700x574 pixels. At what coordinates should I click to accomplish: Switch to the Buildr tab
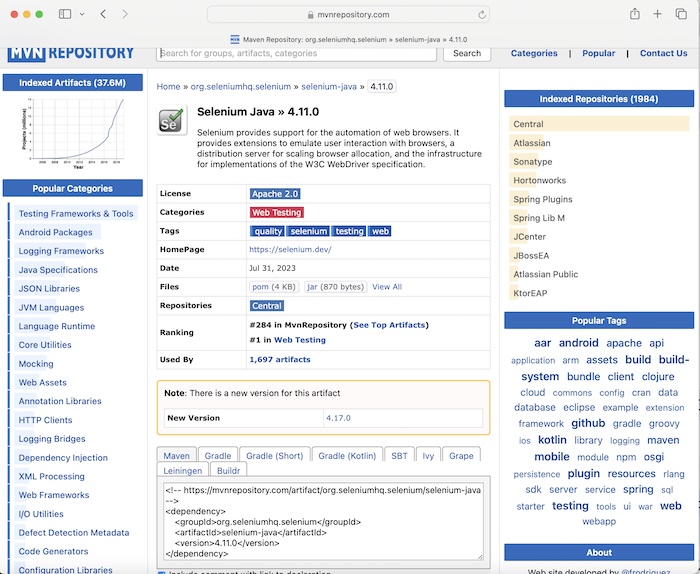[x=228, y=470]
